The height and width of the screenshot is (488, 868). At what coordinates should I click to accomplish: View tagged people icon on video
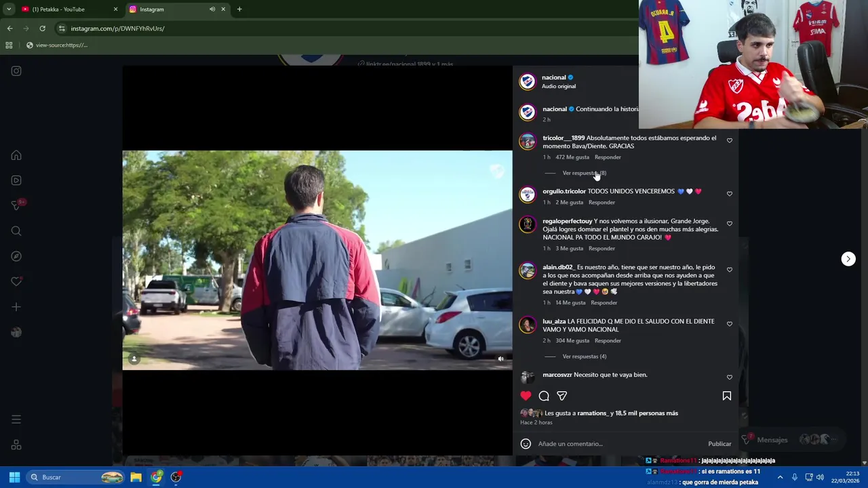[134, 359]
